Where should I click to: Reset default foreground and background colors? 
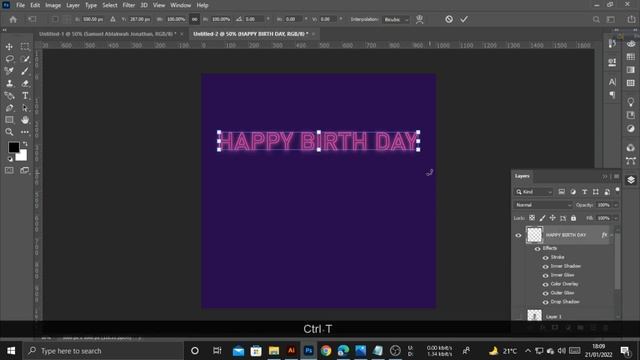pyautogui.click(x=10, y=159)
